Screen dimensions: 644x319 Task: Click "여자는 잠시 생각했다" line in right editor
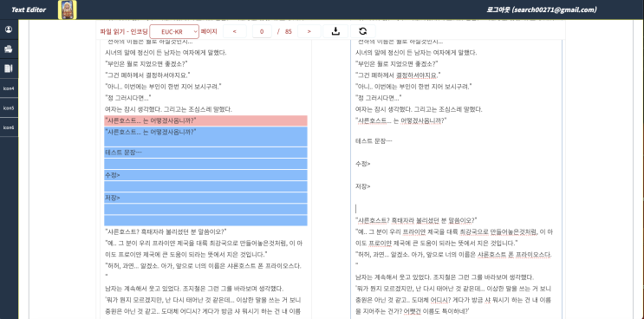click(419, 109)
